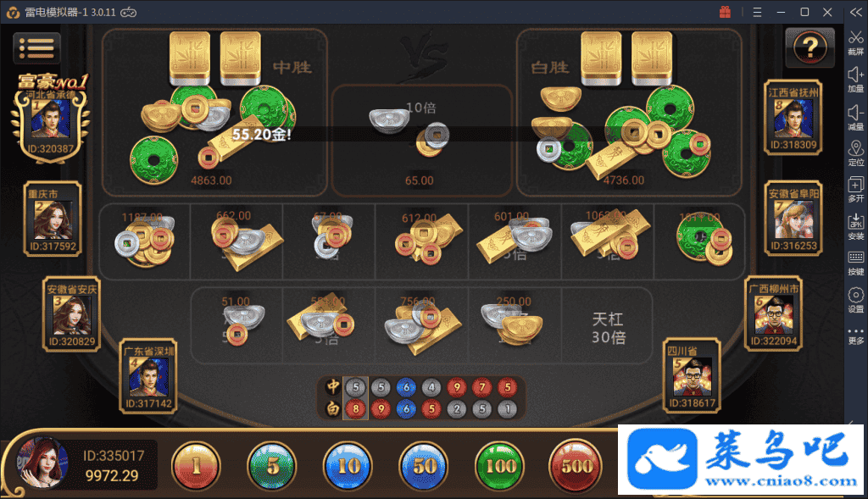View player ID:320387 avatar
Screen dimensions: 868x499
coord(50,119)
